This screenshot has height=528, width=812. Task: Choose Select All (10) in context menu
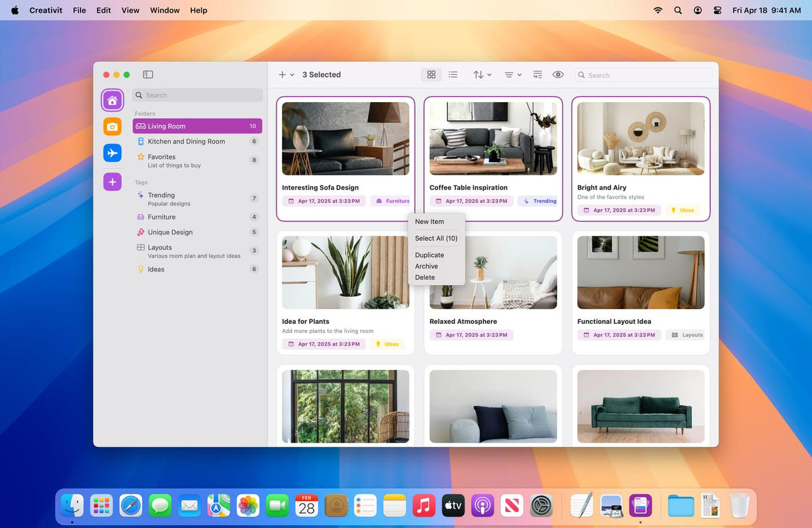[x=436, y=238]
